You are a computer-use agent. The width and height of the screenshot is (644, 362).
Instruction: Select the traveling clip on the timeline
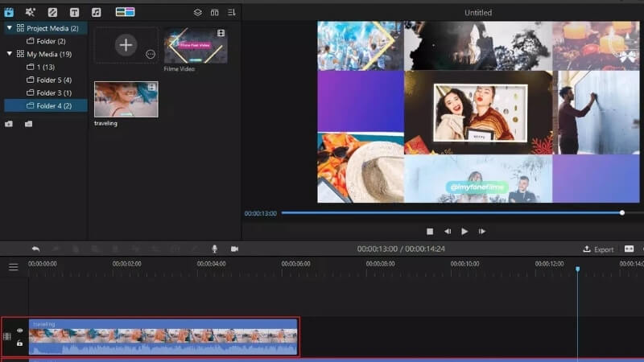point(163,337)
